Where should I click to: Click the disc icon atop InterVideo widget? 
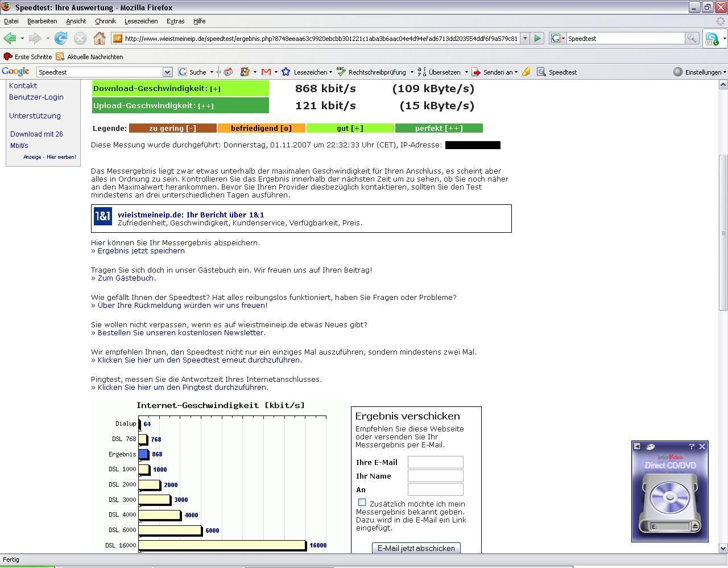point(651,447)
